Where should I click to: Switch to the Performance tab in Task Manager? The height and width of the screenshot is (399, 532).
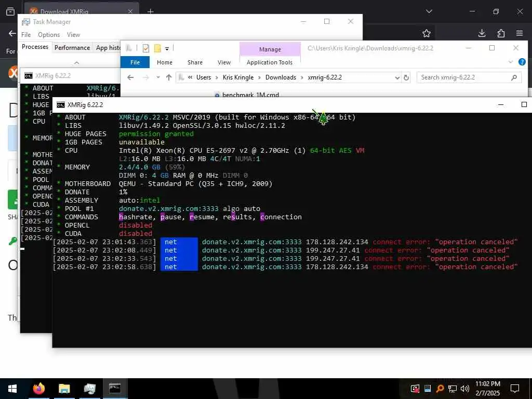(x=72, y=47)
